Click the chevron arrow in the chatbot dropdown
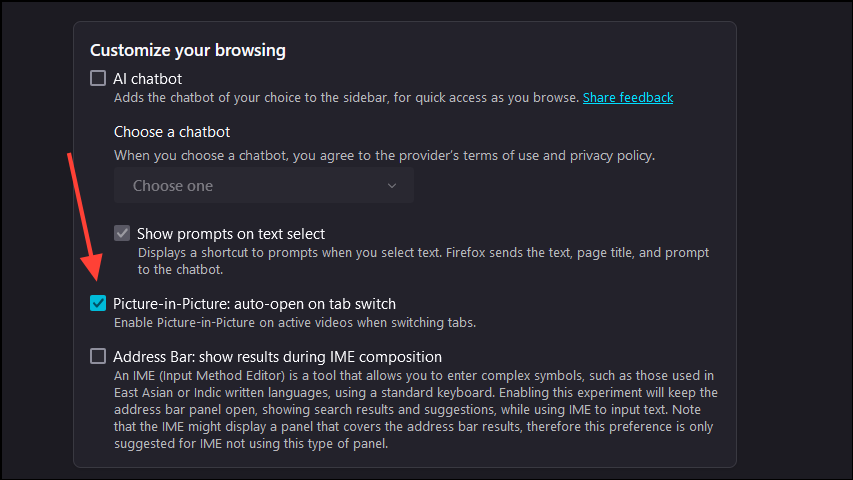The height and width of the screenshot is (480, 853). [x=392, y=186]
